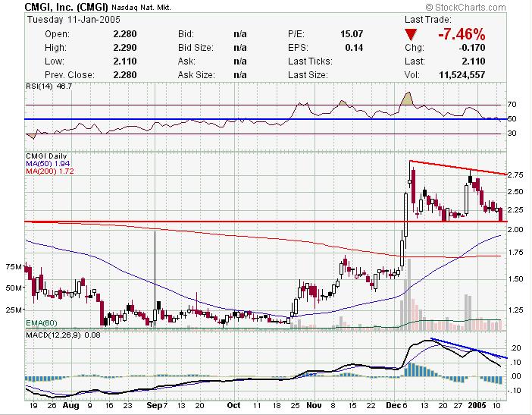Screen dimensions: 532x415
Task: Click the Nov date axis label
Action: pos(314,405)
